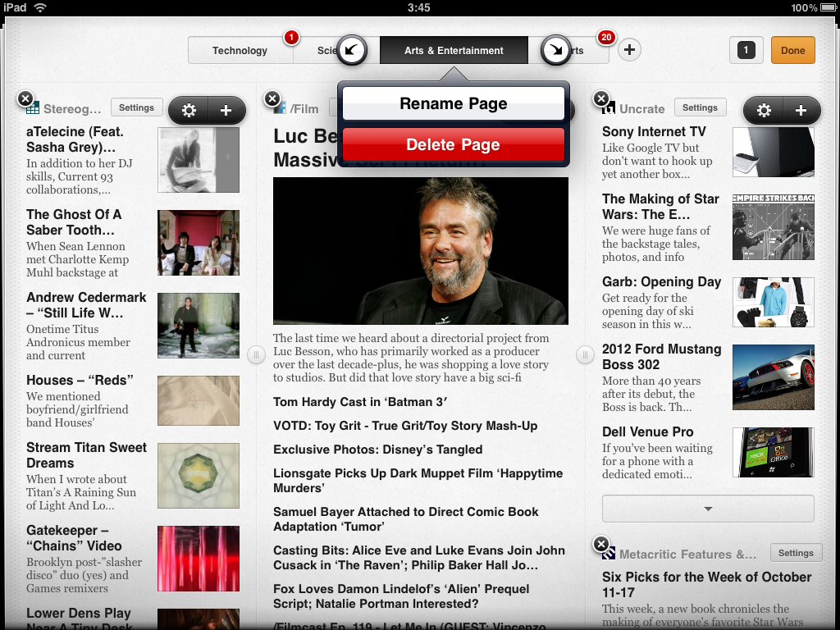Open Lionsgate Dark Muppet Film headline
The width and height of the screenshot is (840, 630).
pos(418,481)
